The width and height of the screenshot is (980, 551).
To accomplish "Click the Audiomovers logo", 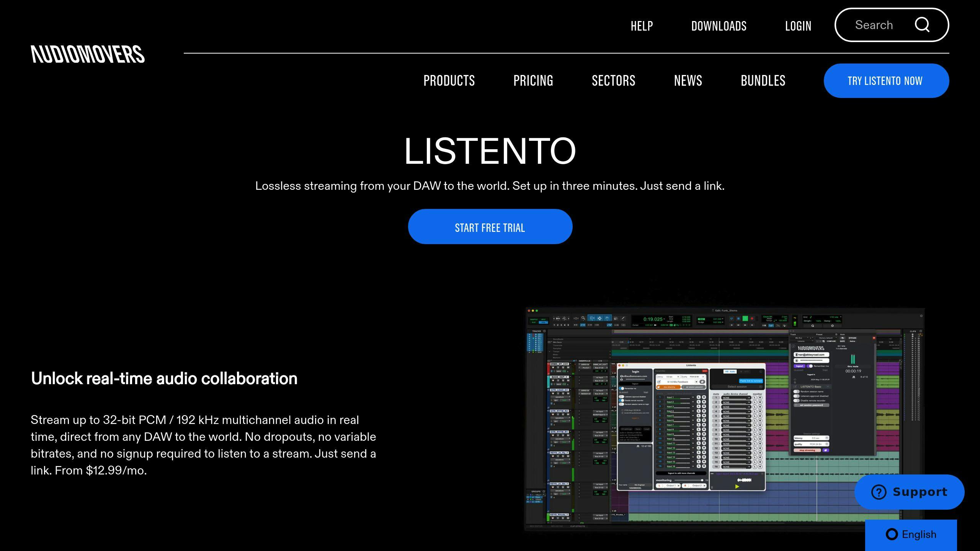I will point(88,54).
